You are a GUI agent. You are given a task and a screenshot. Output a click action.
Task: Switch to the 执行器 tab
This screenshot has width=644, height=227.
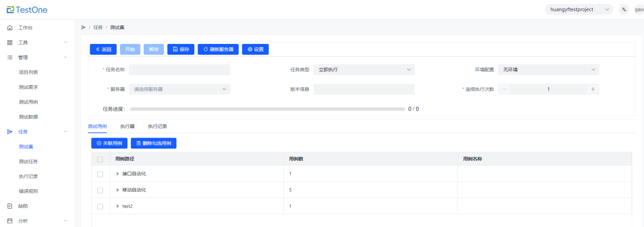127,126
